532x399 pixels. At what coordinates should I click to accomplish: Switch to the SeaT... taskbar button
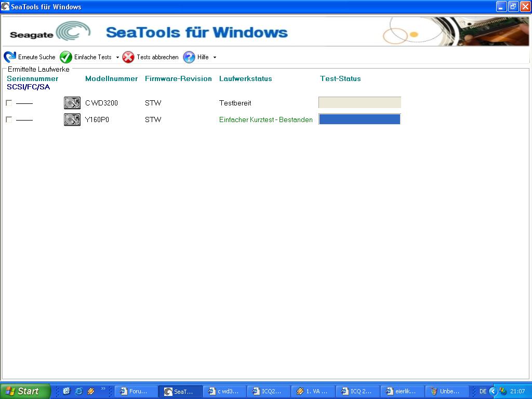click(180, 391)
